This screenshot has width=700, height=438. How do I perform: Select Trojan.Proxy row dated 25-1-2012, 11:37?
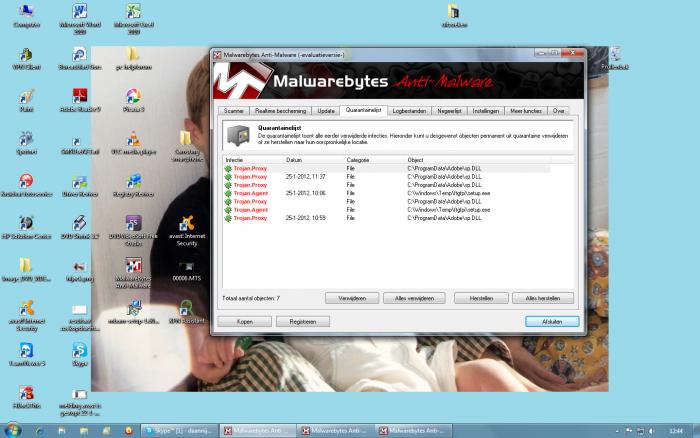pos(387,177)
